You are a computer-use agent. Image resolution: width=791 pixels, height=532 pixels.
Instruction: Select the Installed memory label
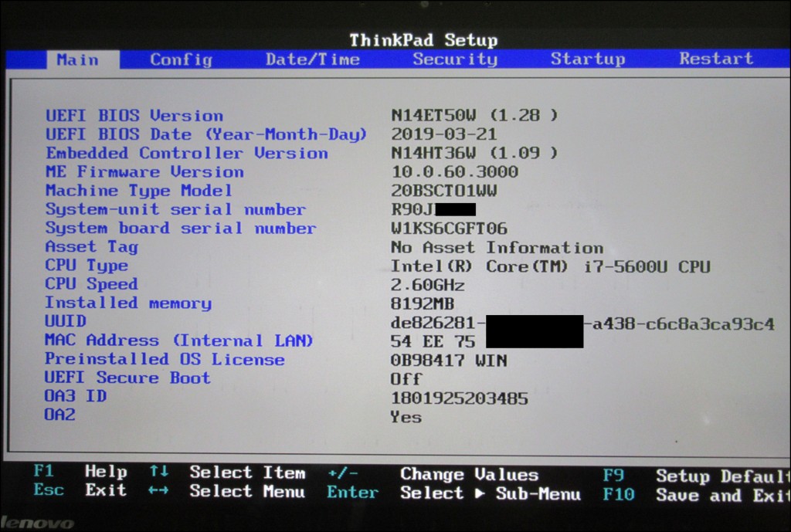click(128, 303)
